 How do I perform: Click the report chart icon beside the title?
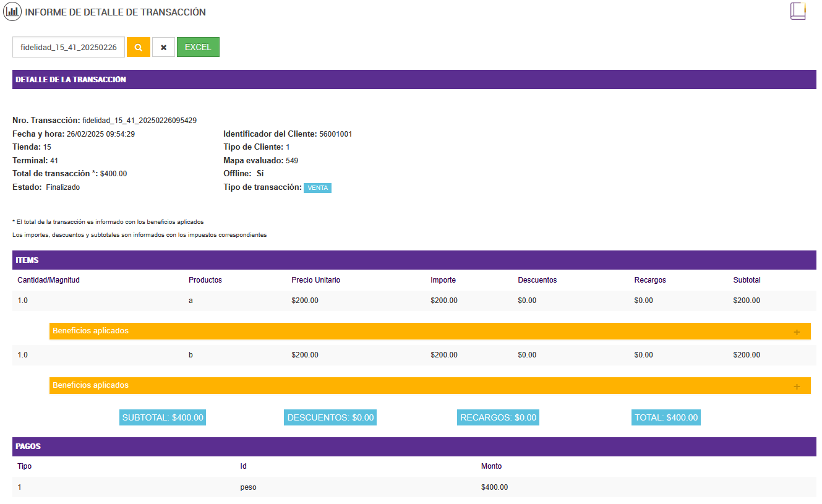tap(12, 12)
